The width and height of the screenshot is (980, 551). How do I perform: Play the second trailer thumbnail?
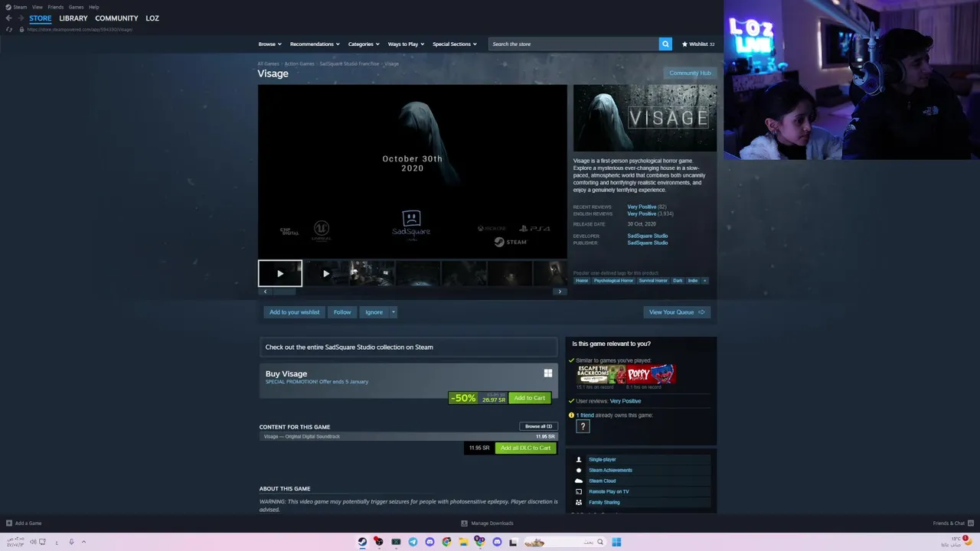326,273
